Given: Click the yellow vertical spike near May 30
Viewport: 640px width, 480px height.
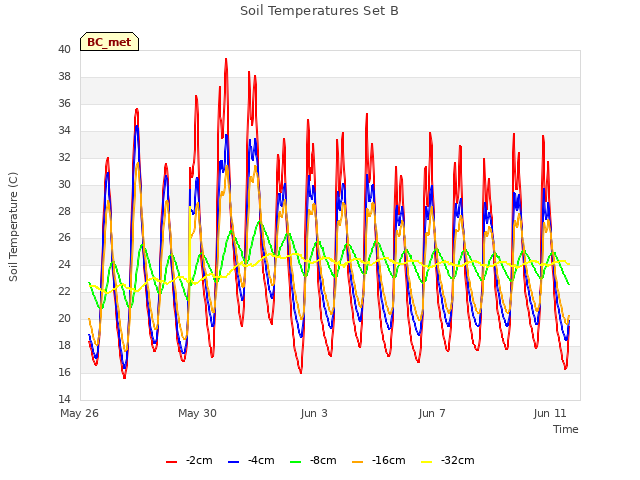Looking at the screenshot, I should pos(190,245).
